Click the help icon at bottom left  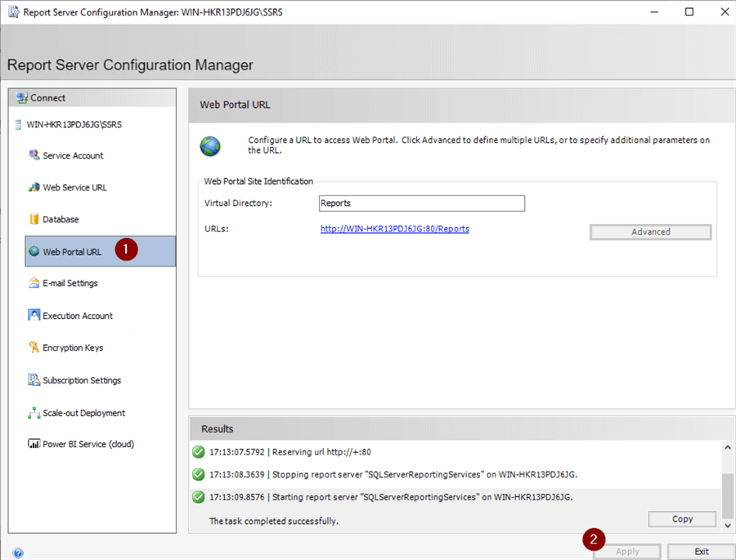(18, 553)
